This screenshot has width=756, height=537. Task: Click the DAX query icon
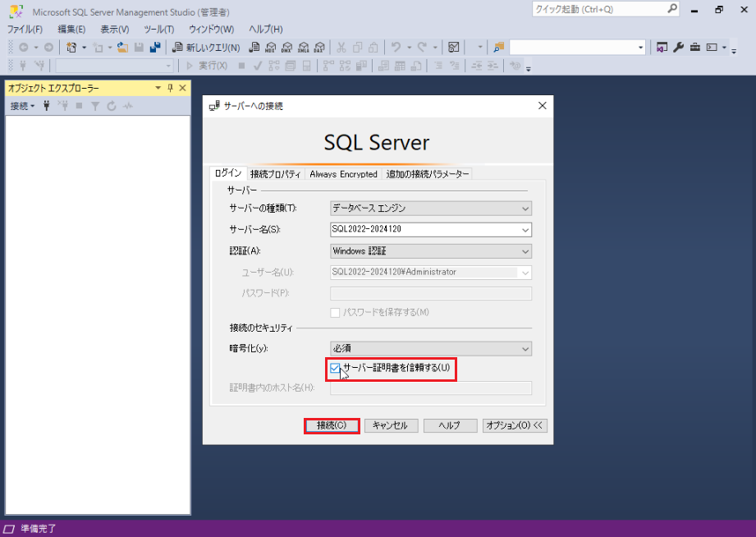pyautogui.click(x=319, y=48)
